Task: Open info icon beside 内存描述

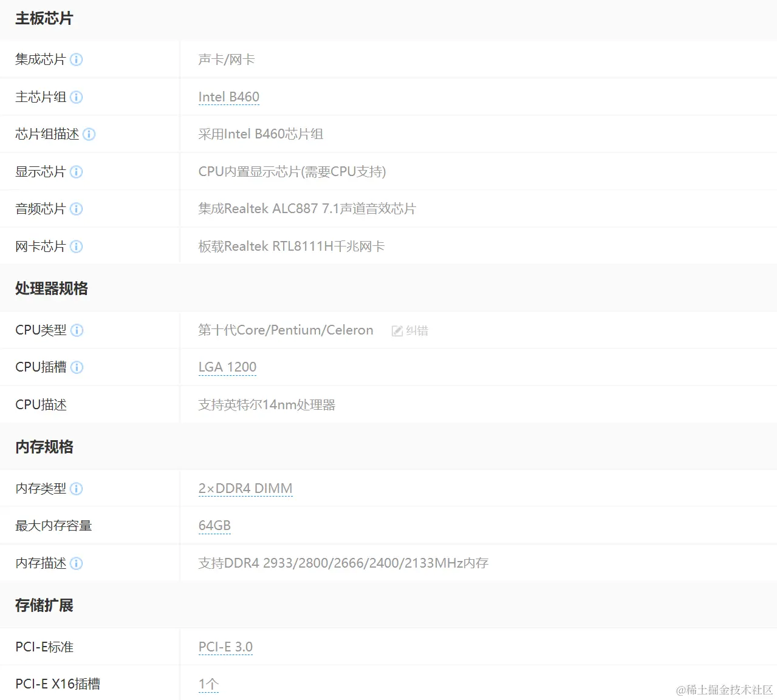Action: tap(77, 563)
